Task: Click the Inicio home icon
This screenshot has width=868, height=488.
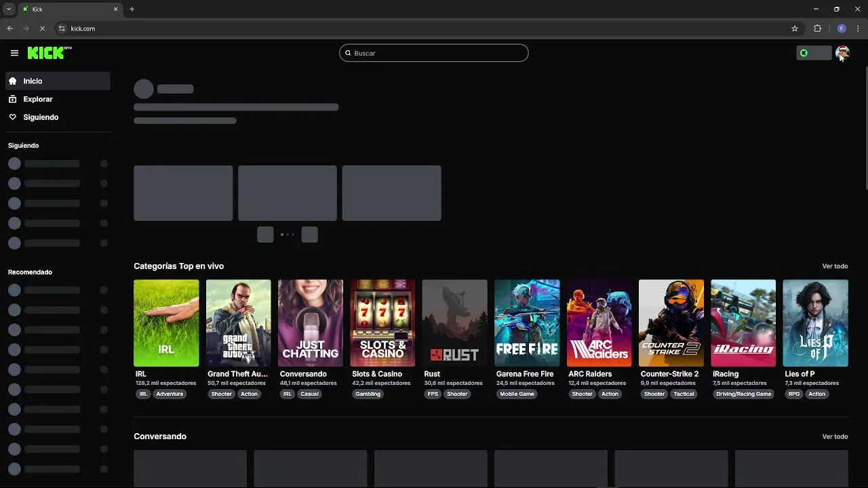Action: pos(12,81)
